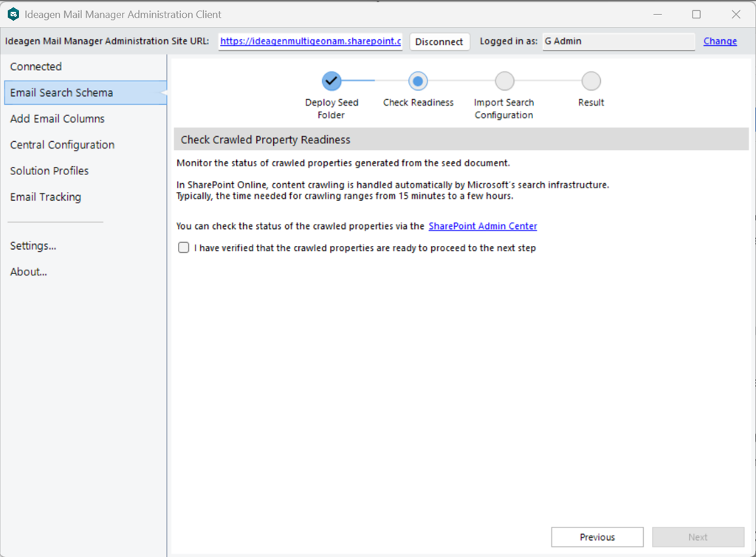Image resolution: width=756 pixels, height=557 pixels.
Task: Tick the crawled properties verified checkbox
Action: [184, 248]
